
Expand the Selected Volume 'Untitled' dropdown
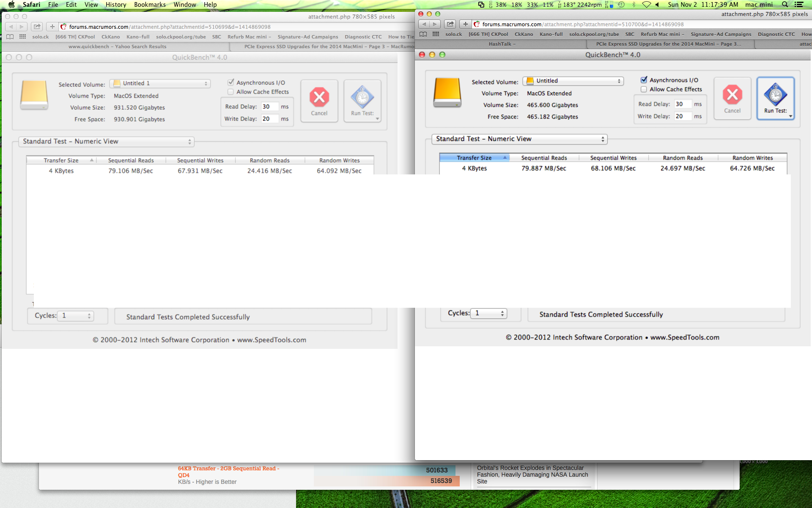(573, 81)
